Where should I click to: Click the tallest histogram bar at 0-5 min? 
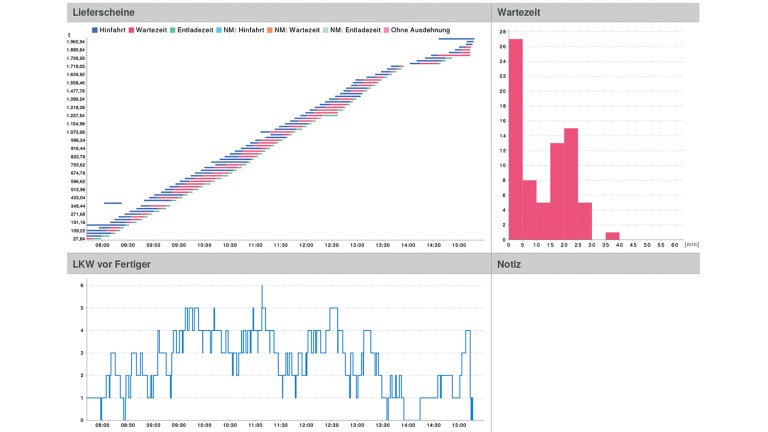[516, 140]
